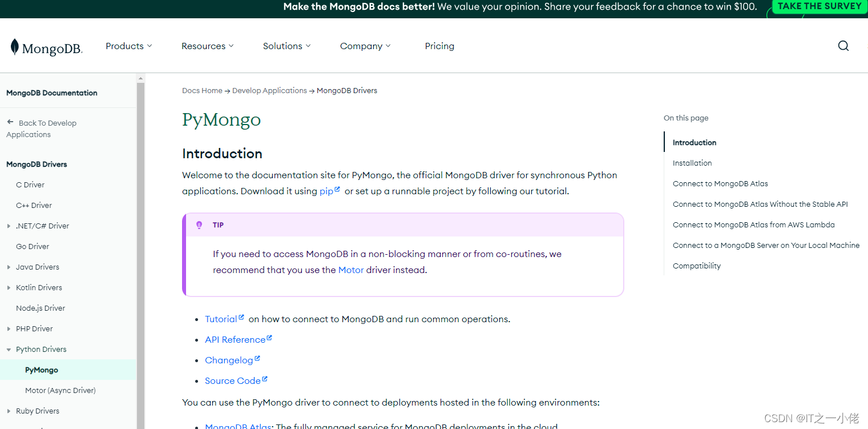
Task: Click the back arrow beside Back To Develop Applications
Action: click(10, 122)
